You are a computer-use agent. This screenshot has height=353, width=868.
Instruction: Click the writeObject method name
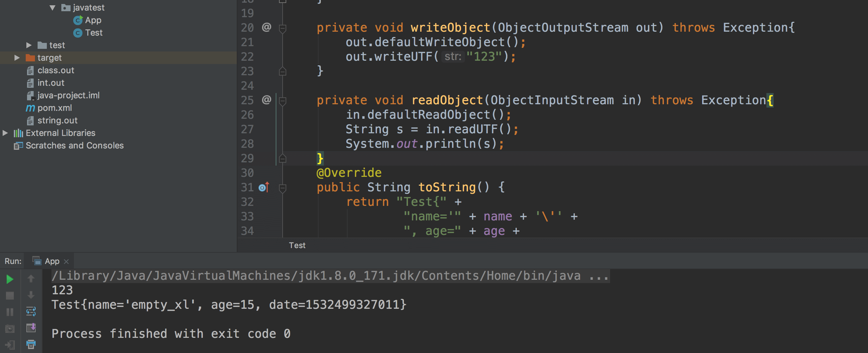(x=450, y=28)
